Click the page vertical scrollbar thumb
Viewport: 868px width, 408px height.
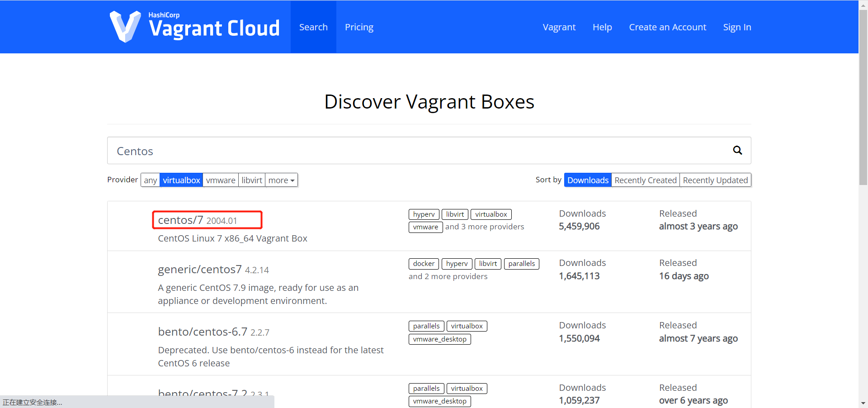(863, 97)
